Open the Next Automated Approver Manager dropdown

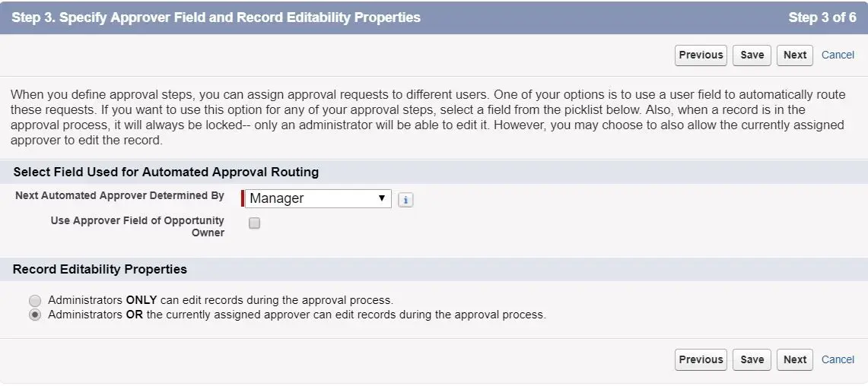coord(318,198)
